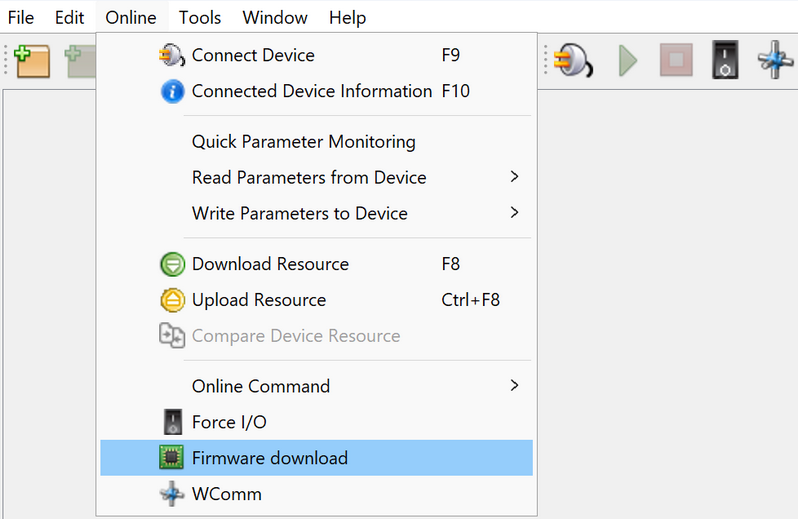Viewport: 798px width, 519px height.
Task: Click the green play toolbar button
Action: [x=628, y=61]
